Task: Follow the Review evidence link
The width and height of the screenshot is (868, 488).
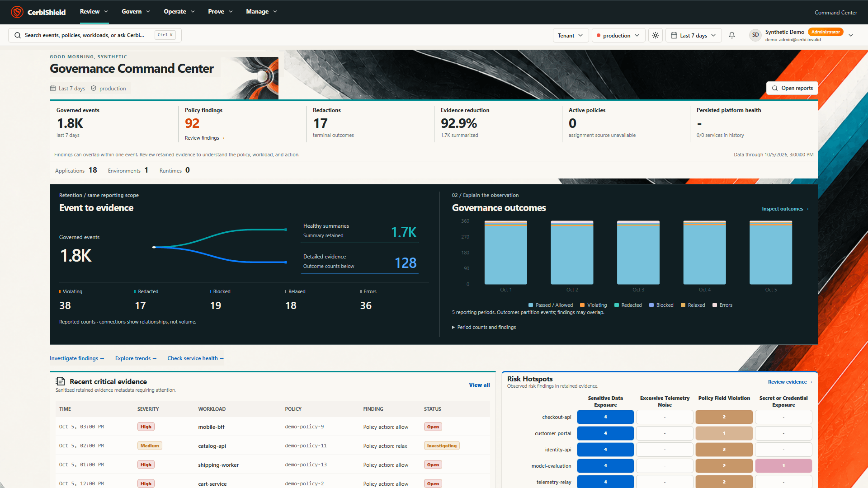Action: (x=790, y=382)
